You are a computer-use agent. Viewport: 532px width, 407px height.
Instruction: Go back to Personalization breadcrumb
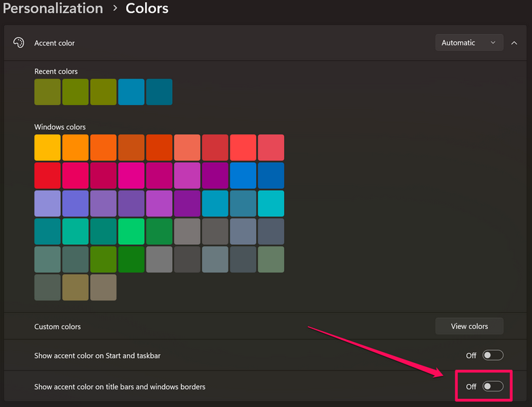[x=53, y=9]
